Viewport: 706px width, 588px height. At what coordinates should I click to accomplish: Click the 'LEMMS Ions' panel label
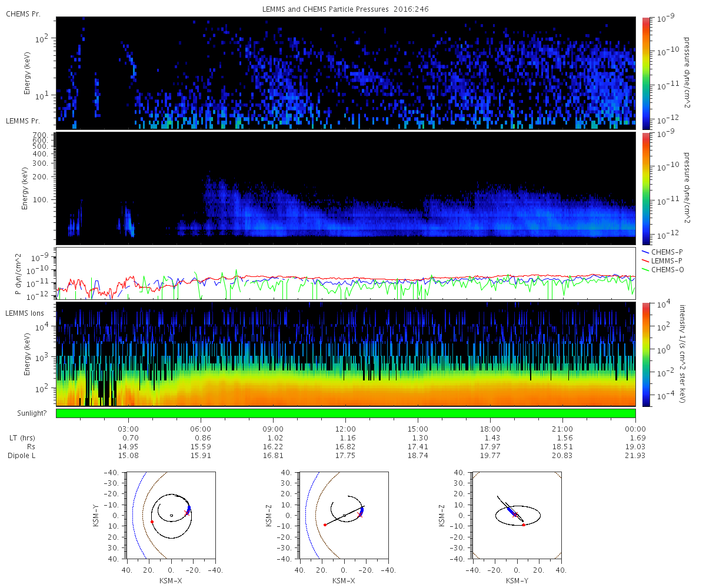pos(25,313)
